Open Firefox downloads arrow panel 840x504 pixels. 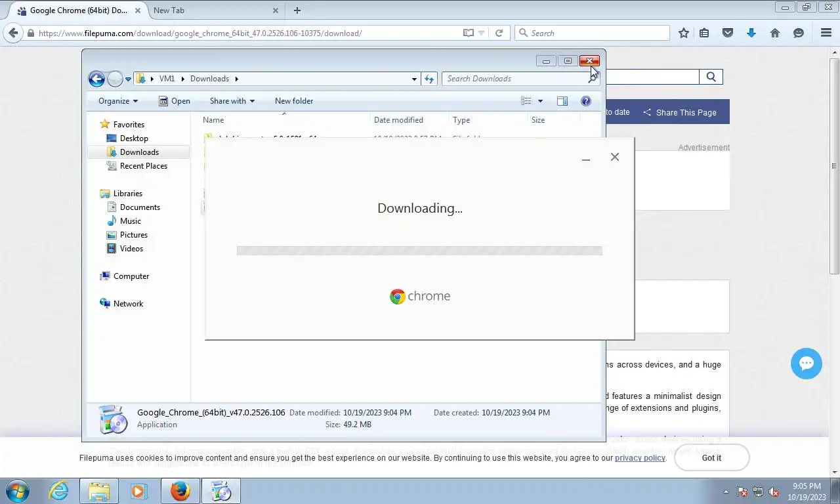tap(751, 33)
